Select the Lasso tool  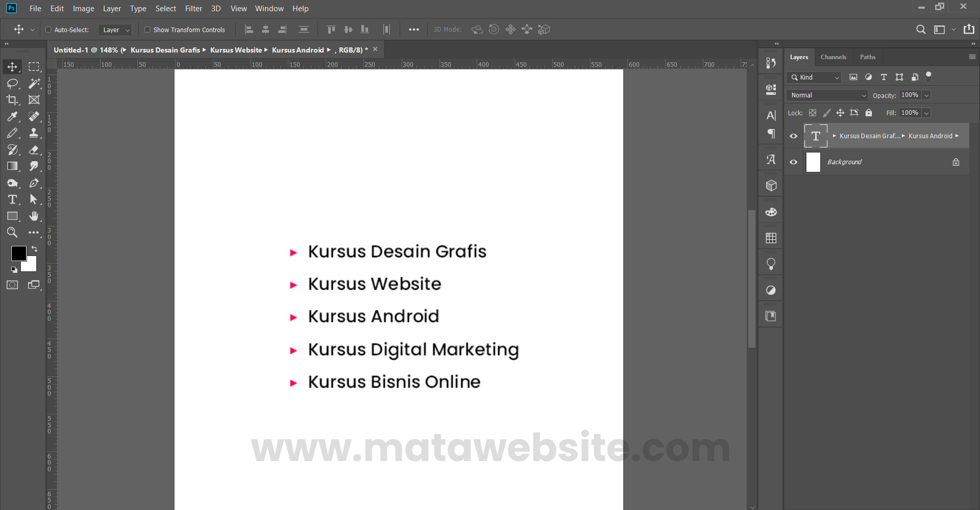coord(12,83)
